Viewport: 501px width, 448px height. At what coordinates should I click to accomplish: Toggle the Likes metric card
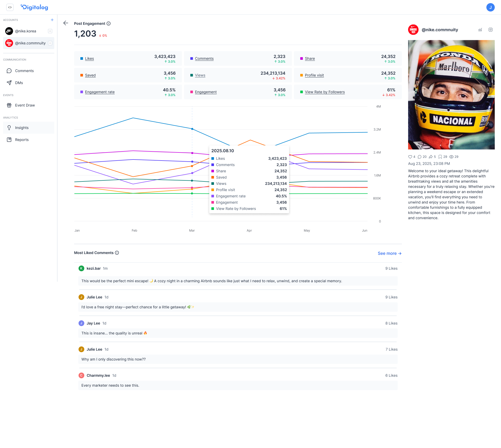(90, 58)
